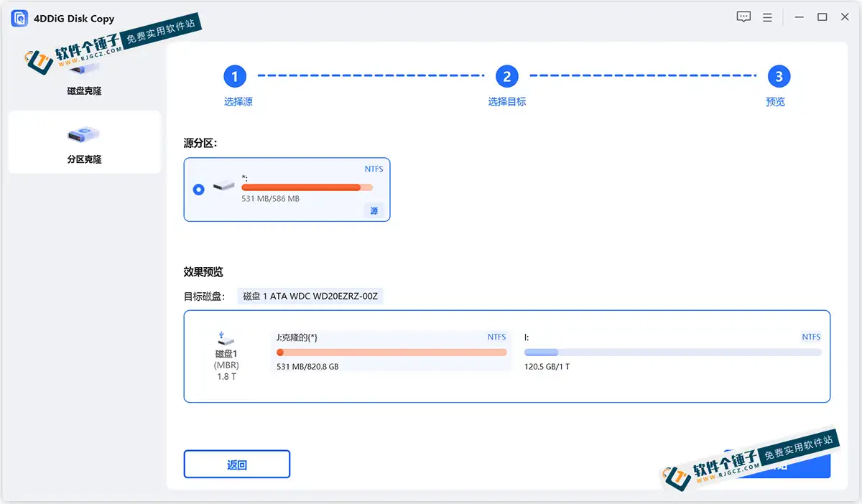This screenshot has width=862, height=504.
Task: Click the 源分区 heading
Action: [200, 144]
